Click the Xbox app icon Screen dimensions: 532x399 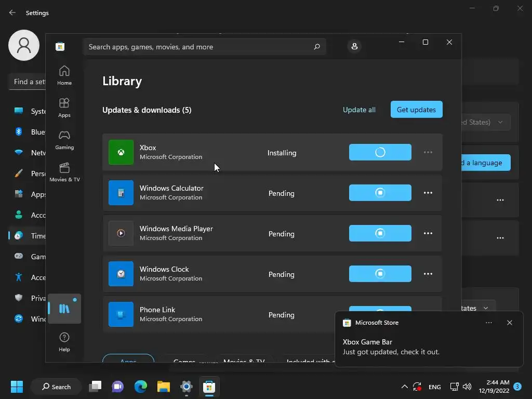pyautogui.click(x=121, y=152)
